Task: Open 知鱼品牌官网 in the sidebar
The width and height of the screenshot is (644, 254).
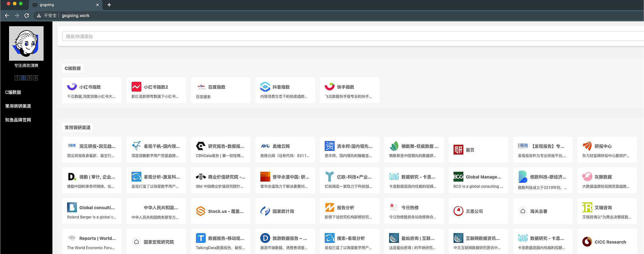Action: [x=18, y=119]
